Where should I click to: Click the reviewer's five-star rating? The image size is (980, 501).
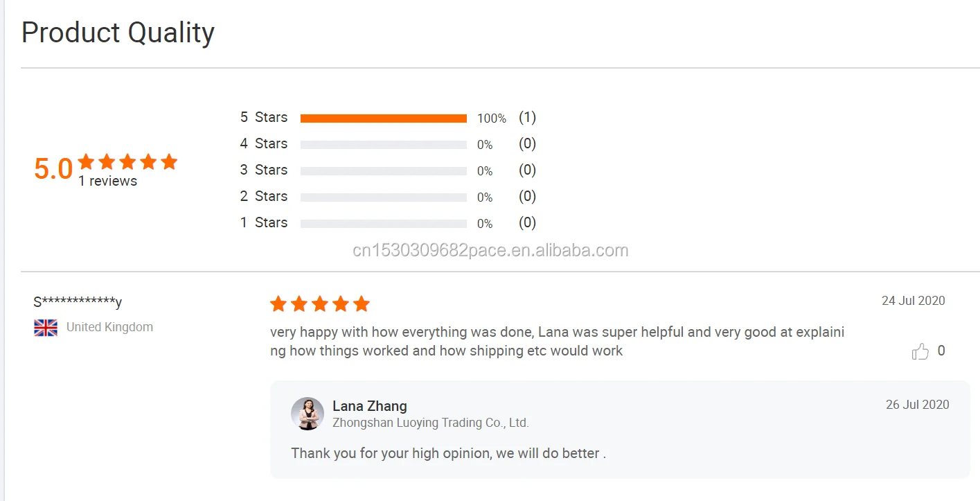click(x=319, y=304)
